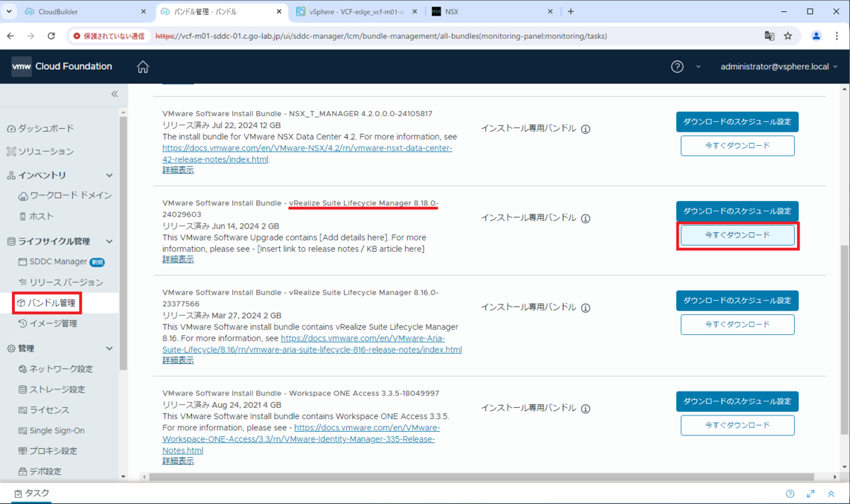Download Workspace ONE Access 3.3.5 now

pyautogui.click(x=737, y=425)
